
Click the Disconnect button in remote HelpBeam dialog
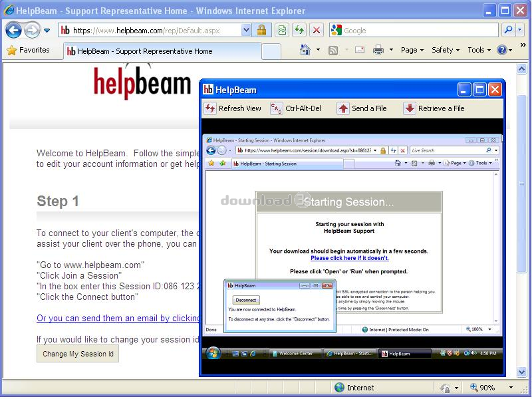coord(246,300)
